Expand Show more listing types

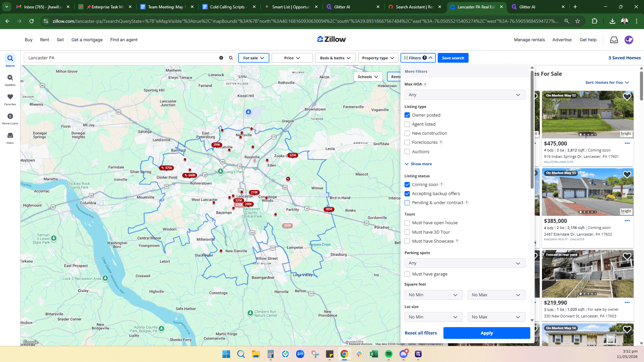418,164
